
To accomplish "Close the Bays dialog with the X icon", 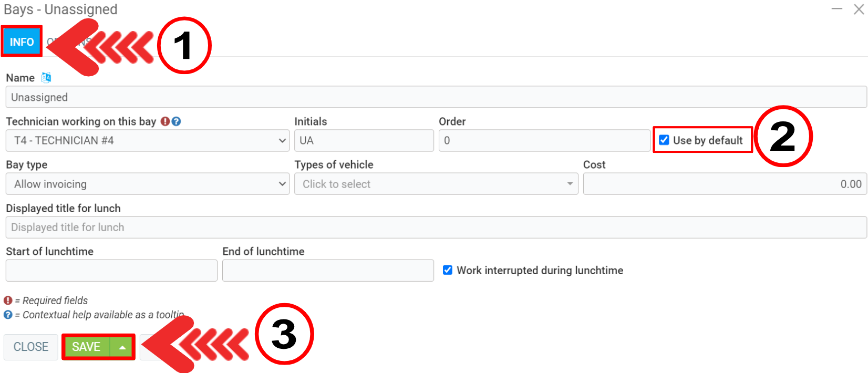I will coord(859,9).
